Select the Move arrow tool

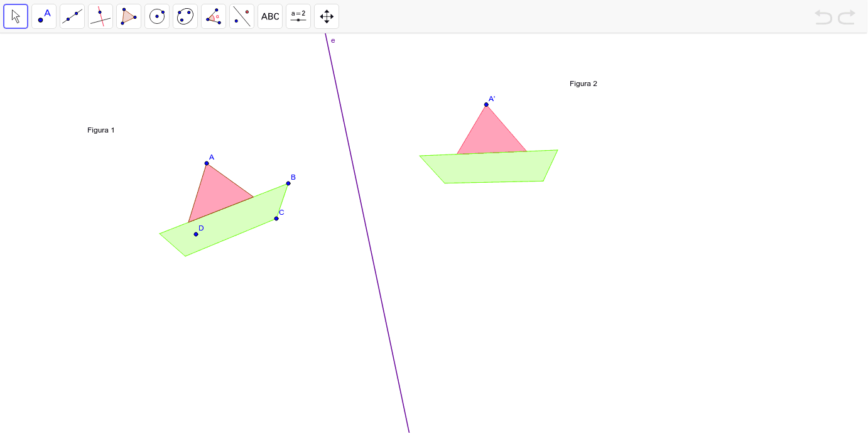click(16, 16)
